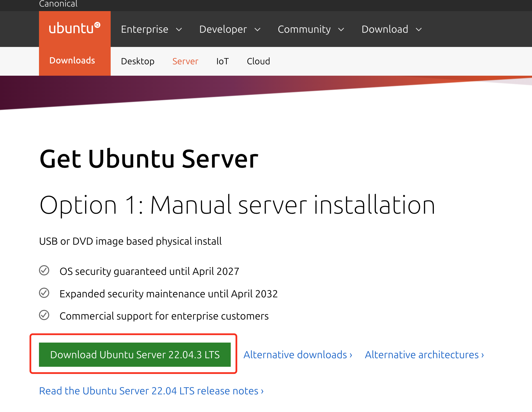This screenshot has height=412, width=532.
Task: Click Download Ubuntu Server 22.04.3 LTS
Action: 134,354
